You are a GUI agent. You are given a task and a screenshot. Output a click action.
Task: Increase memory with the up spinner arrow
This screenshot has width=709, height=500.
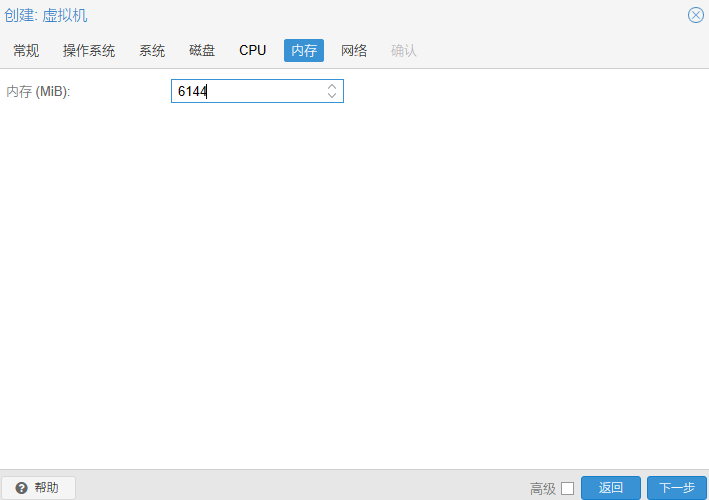coord(332,86)
